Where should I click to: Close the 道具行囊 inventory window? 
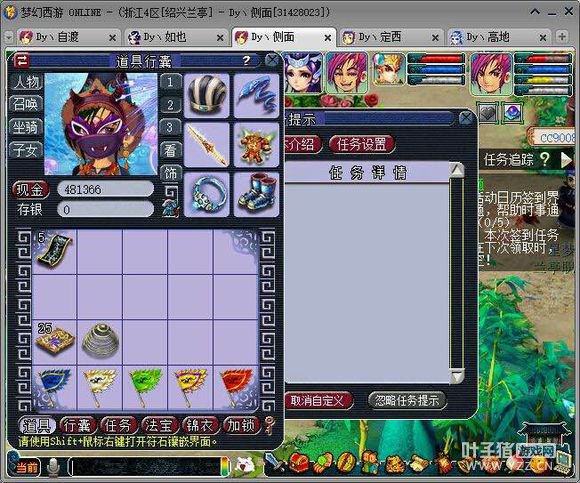click(x=272, y=60)
